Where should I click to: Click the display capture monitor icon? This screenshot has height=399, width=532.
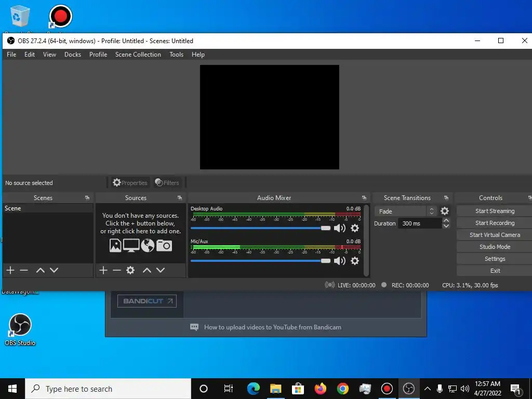[x=131, y=245]
